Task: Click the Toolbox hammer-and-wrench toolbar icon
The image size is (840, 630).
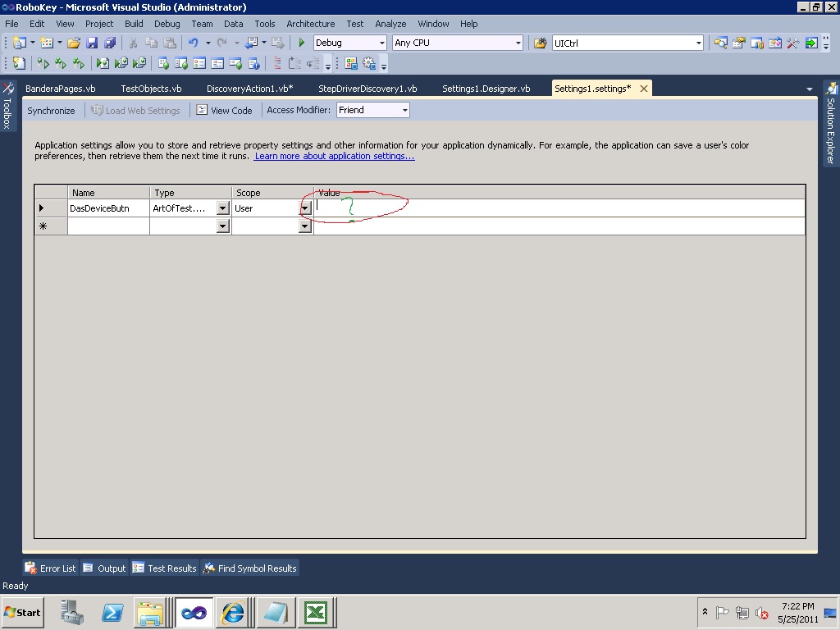Action: point(793,43)
